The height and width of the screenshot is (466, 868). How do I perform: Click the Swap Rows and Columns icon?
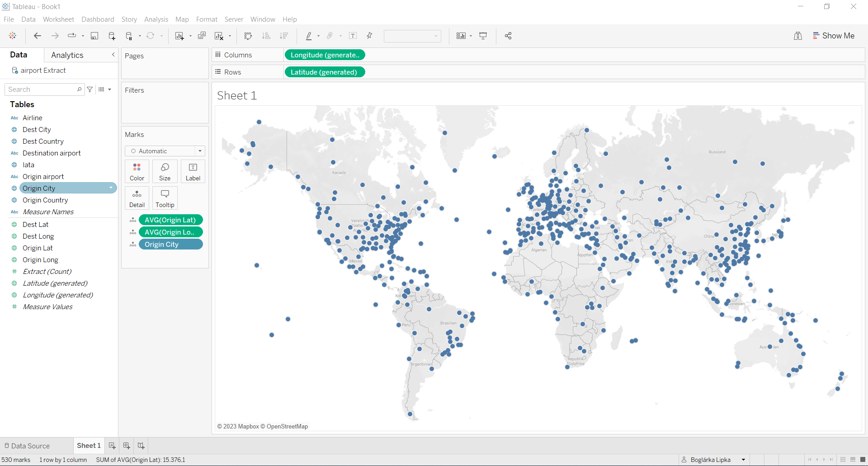(x=248, y=36)
